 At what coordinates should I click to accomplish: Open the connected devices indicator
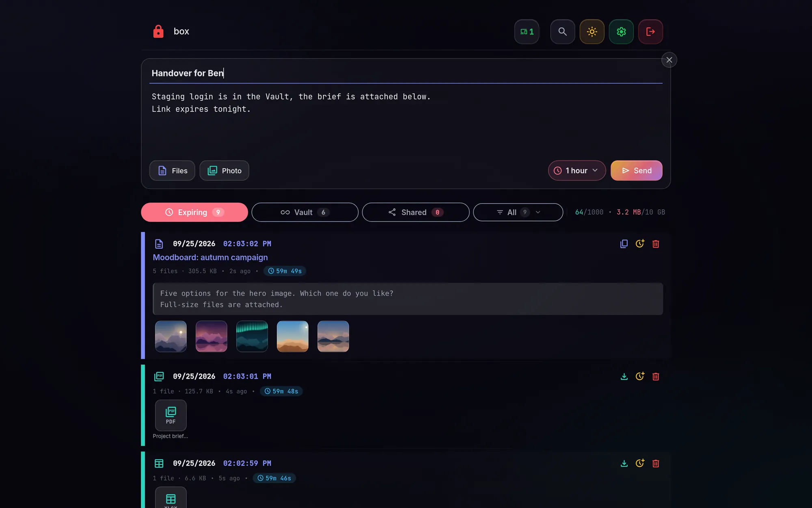click(527, 32)
